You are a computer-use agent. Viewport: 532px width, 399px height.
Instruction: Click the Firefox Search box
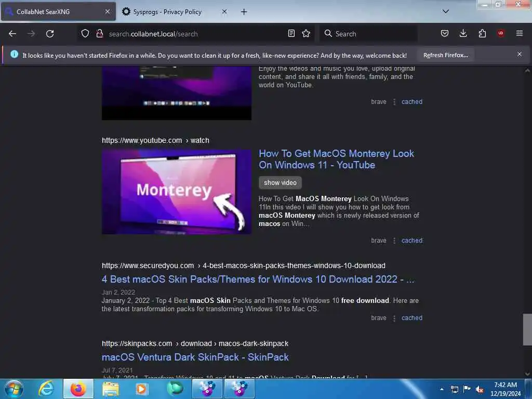point(368,34)
